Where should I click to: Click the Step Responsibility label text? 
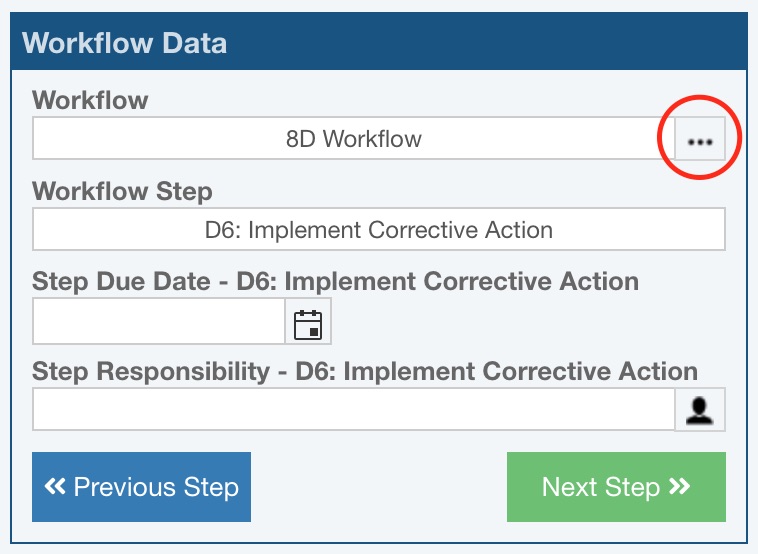point(365,372)
